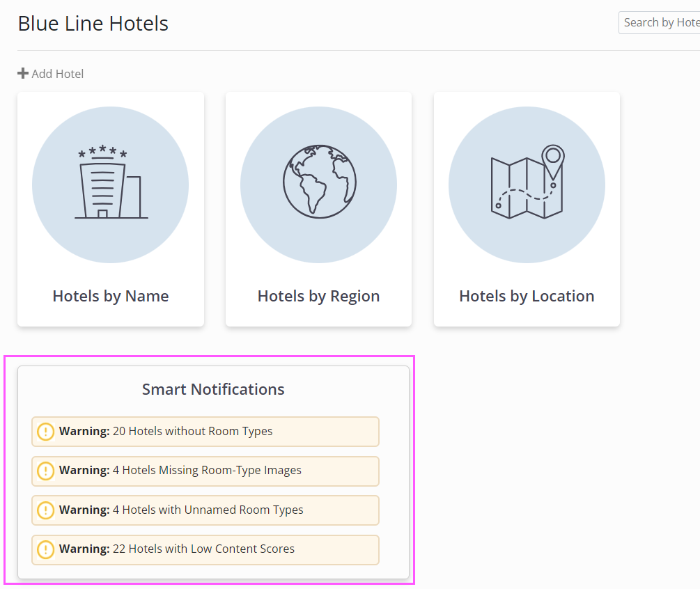This screenshot has height=589, width=700.
Task: Click warning icon beside Low Content Scores
Action: point(45,549)
